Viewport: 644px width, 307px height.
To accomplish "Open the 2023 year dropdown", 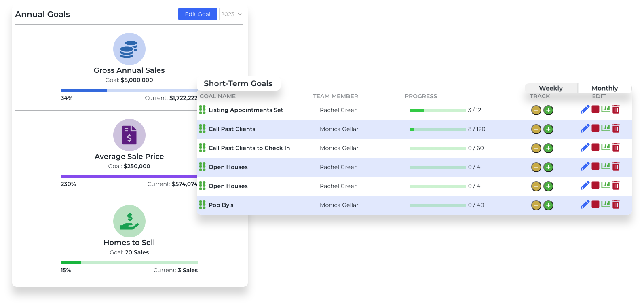I will pyautogui.click(x=231, y=14).
